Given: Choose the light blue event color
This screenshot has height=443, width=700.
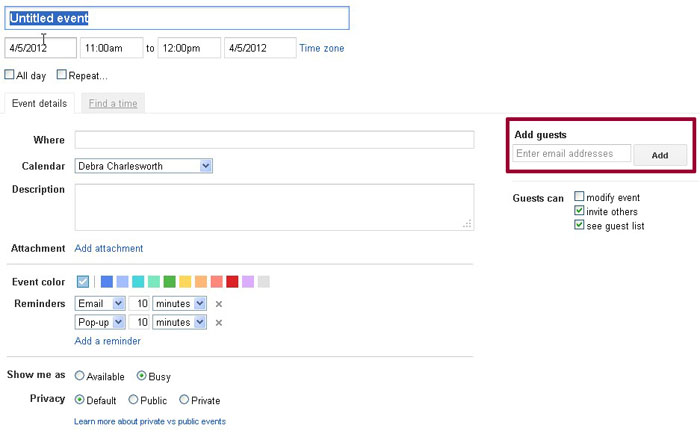Looking at the screenshot, I should point(122,282).
